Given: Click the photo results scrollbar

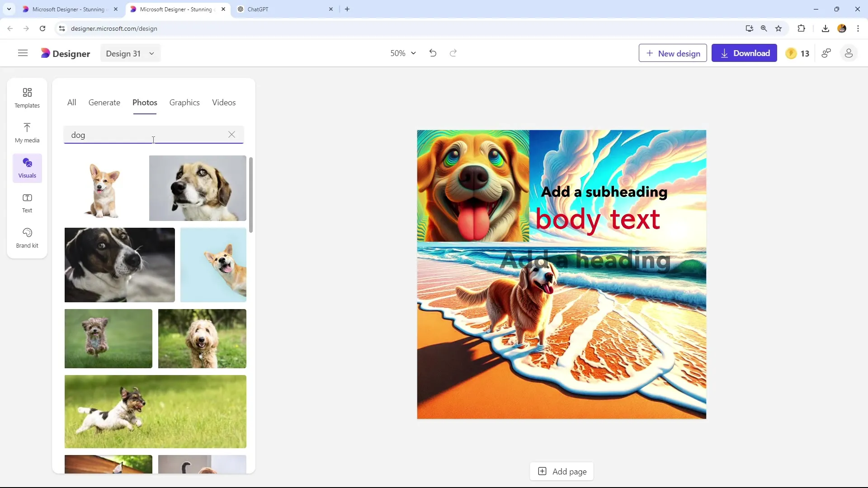Looking at the screenshot, I should point(251,195).
